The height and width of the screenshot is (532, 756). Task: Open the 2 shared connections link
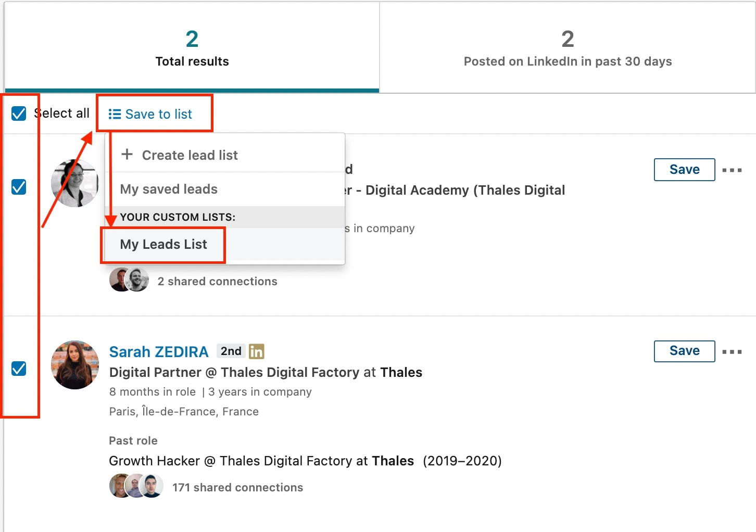[218, 281]
